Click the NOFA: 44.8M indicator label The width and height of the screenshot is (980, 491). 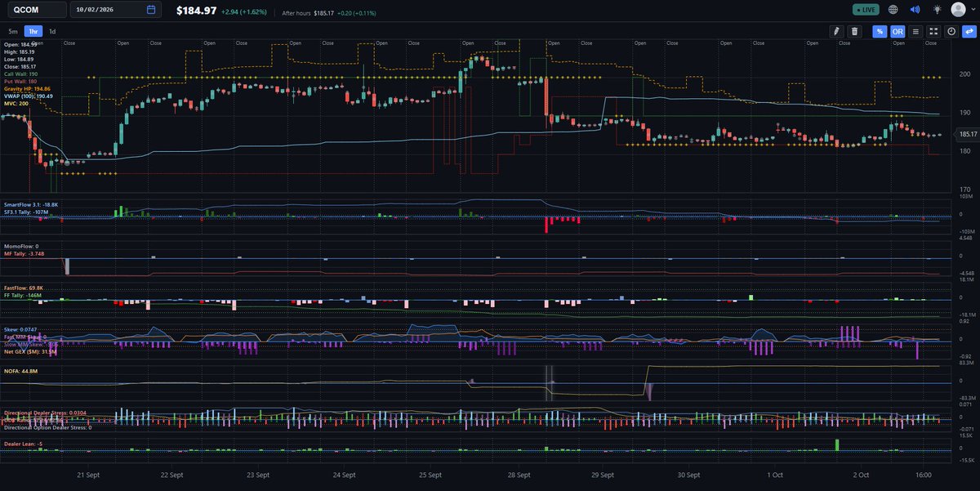(21, 371)
